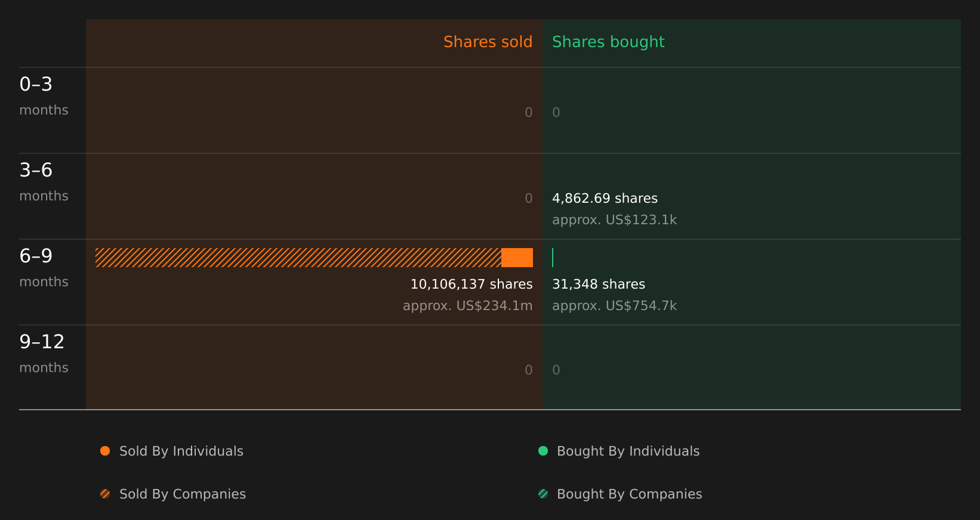The image size is (980, 520).
Task: Click the sold zero in 3–6 months row
Action: [x=529, y=199]
